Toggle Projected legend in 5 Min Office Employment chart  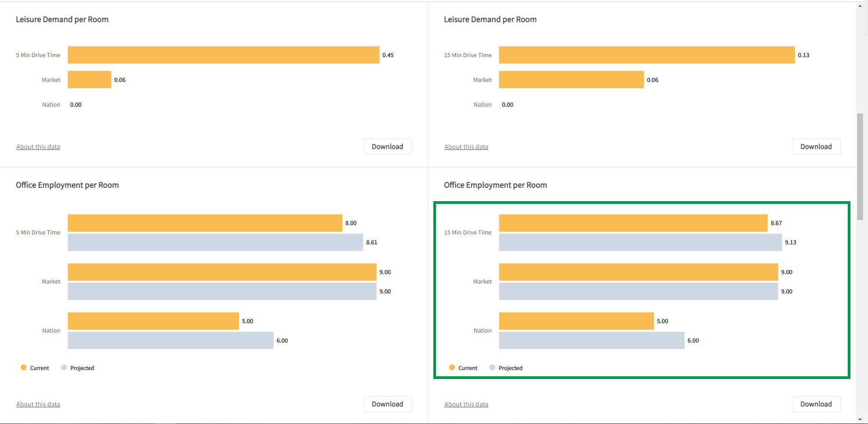(77, 368)
